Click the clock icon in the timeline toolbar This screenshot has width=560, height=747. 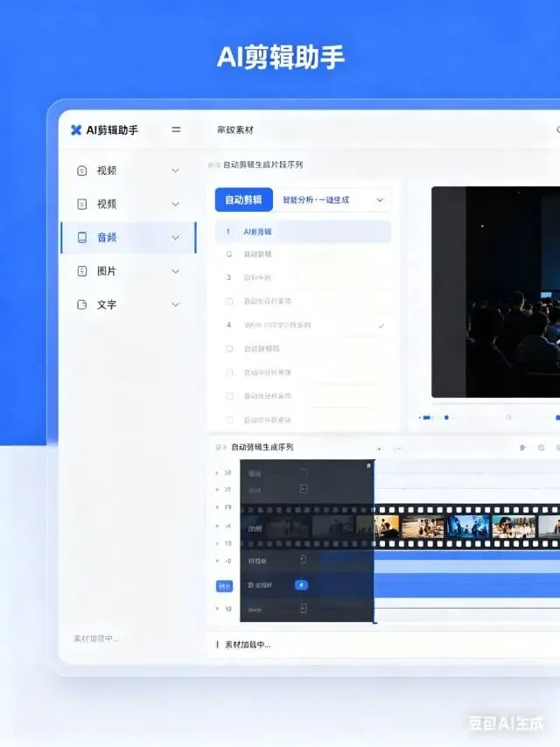click(x=541, y=448)
